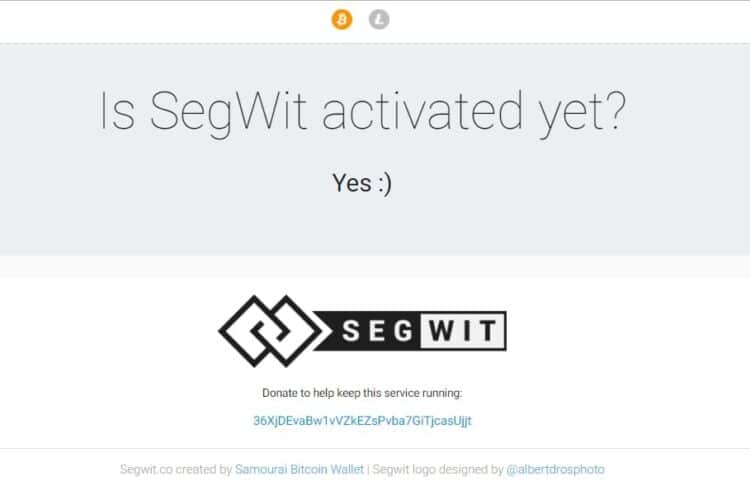Click the pipe separator in the footer
Viewport: 750px width, 495px height.
tap(368, 469)
